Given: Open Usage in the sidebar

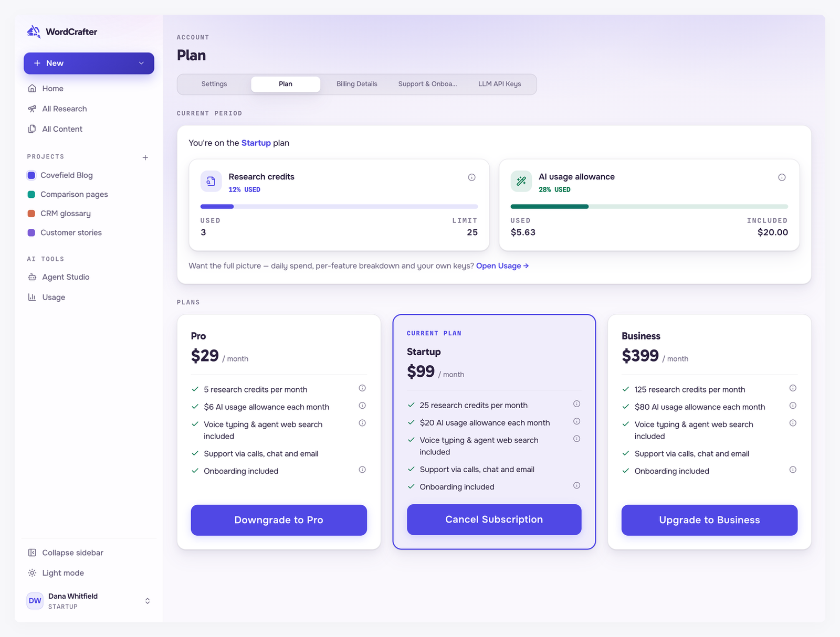Looking at the screenshot, I should [89, 297].
